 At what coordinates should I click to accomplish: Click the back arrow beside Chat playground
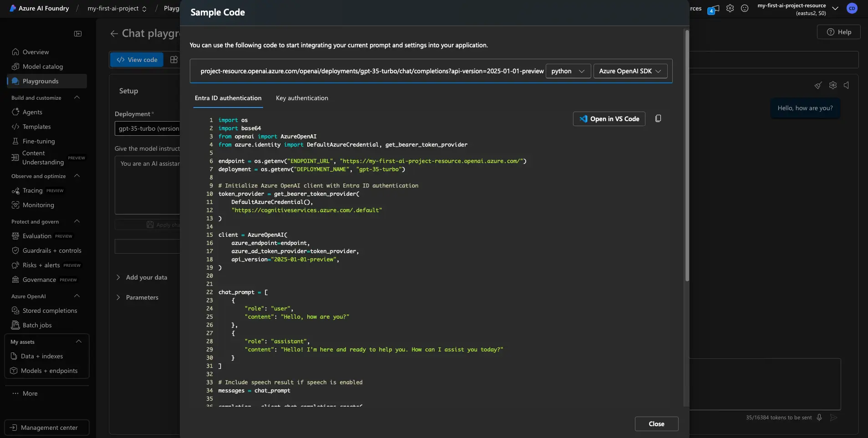pos(114,34)
